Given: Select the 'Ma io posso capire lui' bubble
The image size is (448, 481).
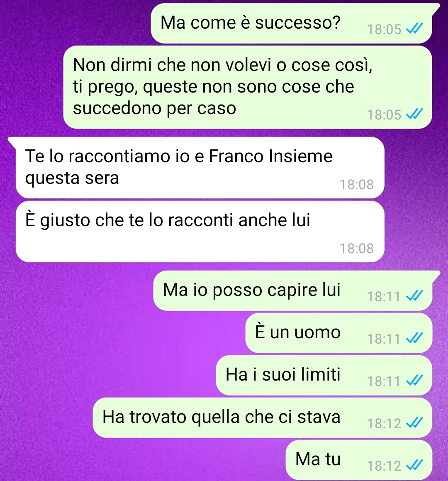Looking at the screenshot, I should [x=293, y=291].
